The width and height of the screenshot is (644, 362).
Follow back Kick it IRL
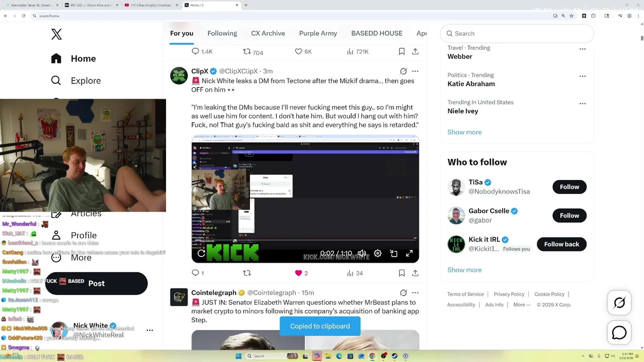tap(561, 244)
